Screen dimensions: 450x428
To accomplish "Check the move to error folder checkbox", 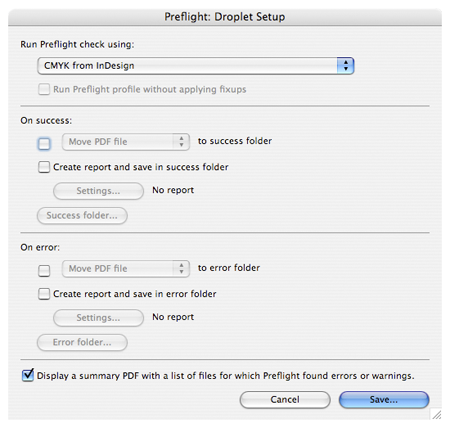I will [x=44, y=270].
